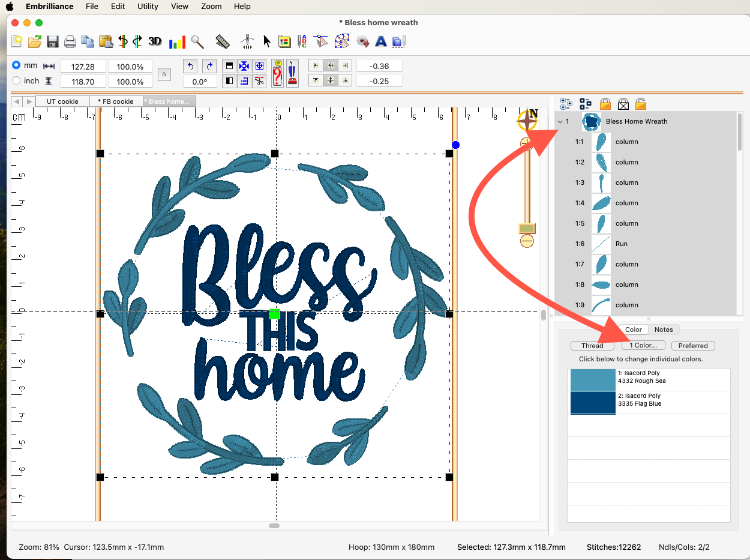Select the Rough Sea color swatch
Screen dimensions: 750x560
click(592, 379)
